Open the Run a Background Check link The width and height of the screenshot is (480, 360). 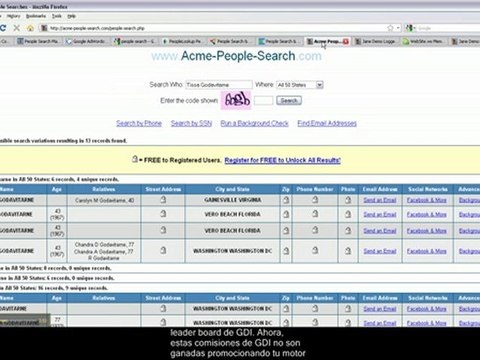[x=254, y=123]
